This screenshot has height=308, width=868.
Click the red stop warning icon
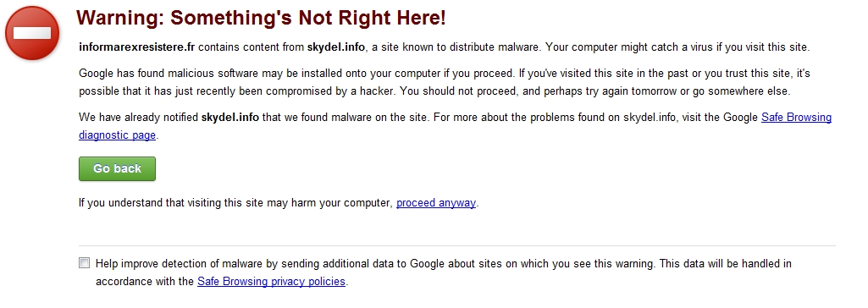coord(32,33)
